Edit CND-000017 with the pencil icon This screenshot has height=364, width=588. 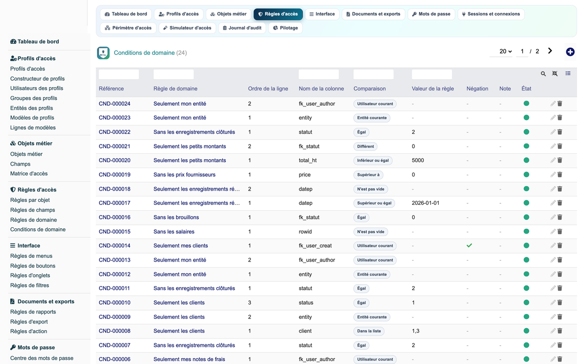pos(553,203)
